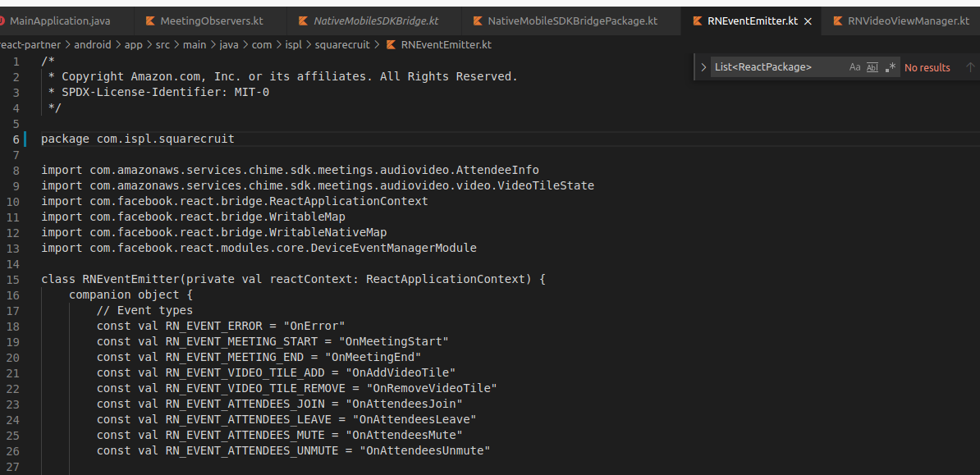Toggle match case in the search widget
The height and width of the screenshot is (475, 980).
click(x=854, y=66)
